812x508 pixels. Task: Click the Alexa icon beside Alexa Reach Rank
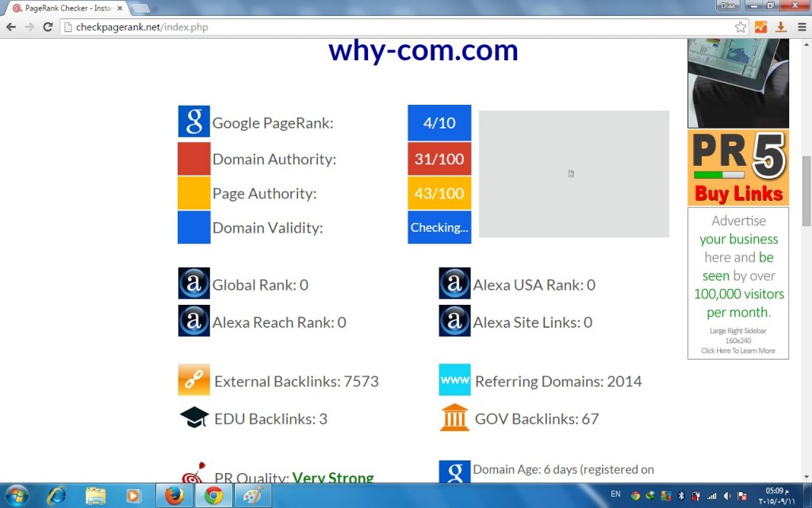(193, 321)
